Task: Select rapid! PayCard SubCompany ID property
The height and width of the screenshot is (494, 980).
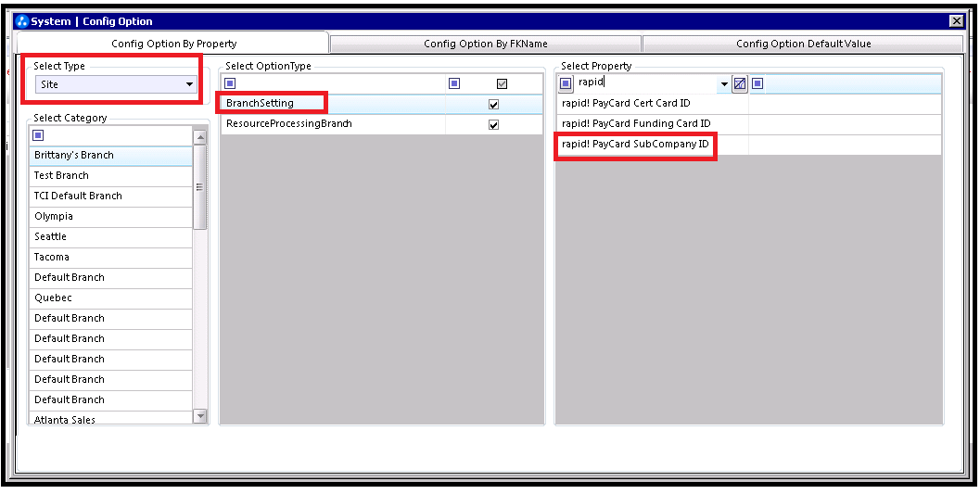Action: pos(748,145)
